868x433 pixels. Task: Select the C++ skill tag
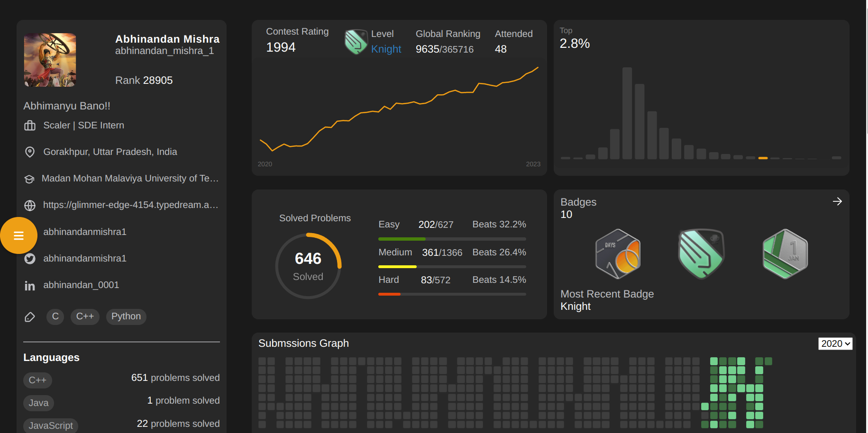pos(85,316)
